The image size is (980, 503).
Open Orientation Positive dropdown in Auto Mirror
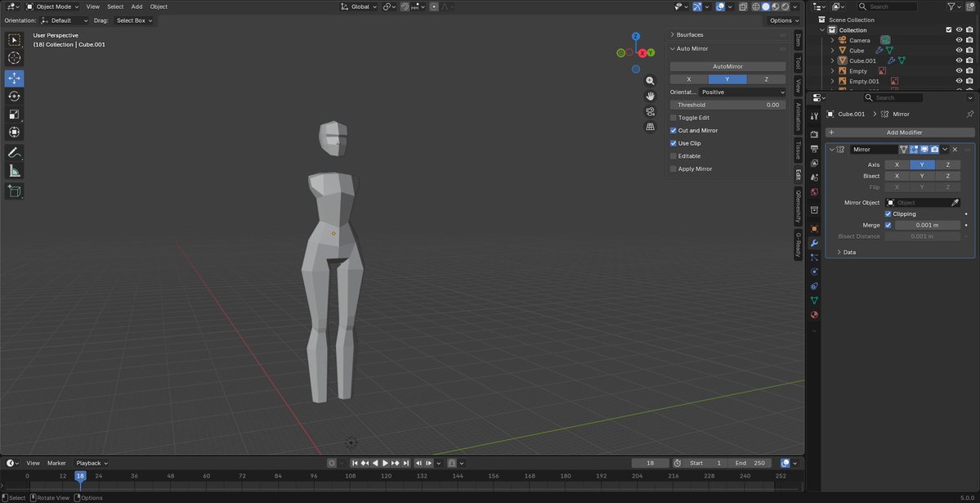(742, 92)
